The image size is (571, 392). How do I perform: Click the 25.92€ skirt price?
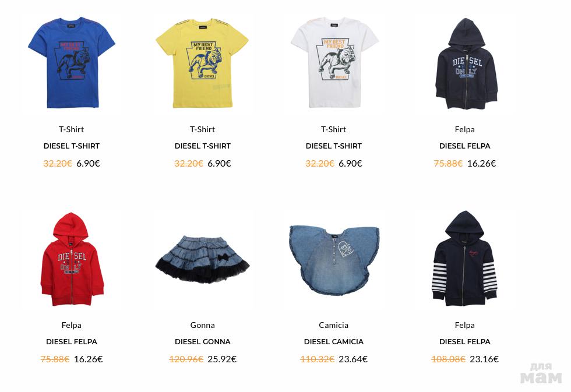tap(222, 359)
